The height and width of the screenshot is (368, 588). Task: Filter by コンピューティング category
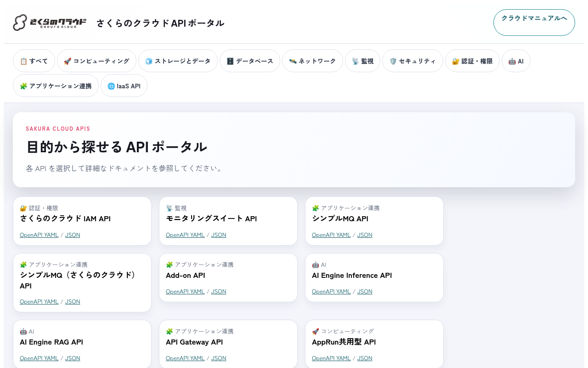96,61
